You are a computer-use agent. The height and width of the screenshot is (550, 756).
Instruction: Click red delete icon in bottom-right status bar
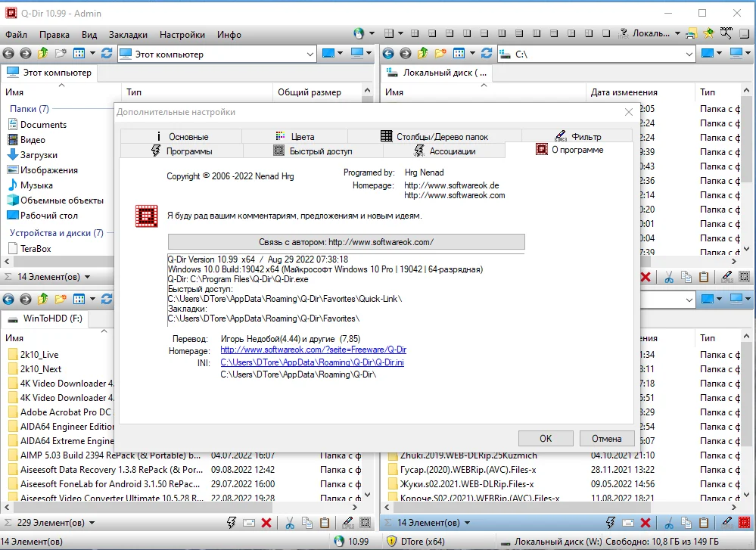point(646,523)
